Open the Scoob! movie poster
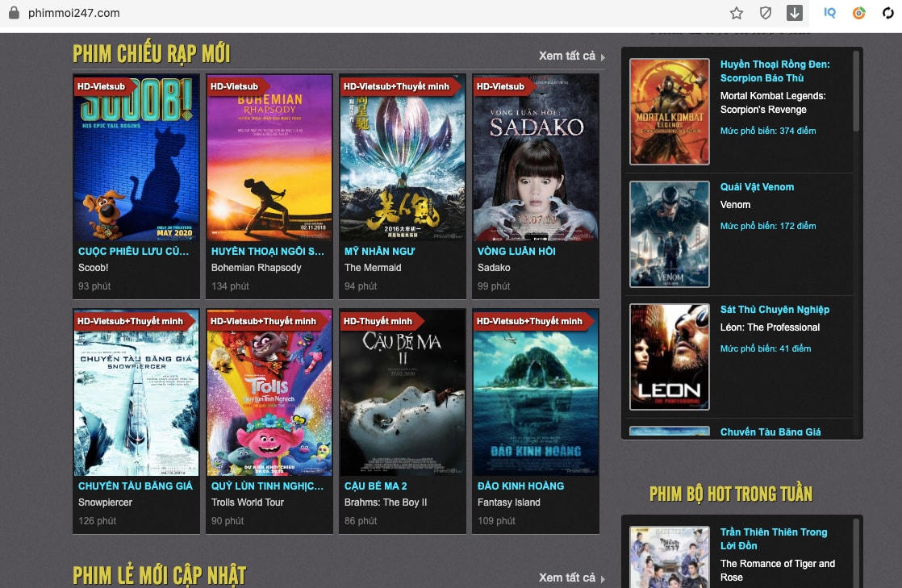 coord(136,158)
